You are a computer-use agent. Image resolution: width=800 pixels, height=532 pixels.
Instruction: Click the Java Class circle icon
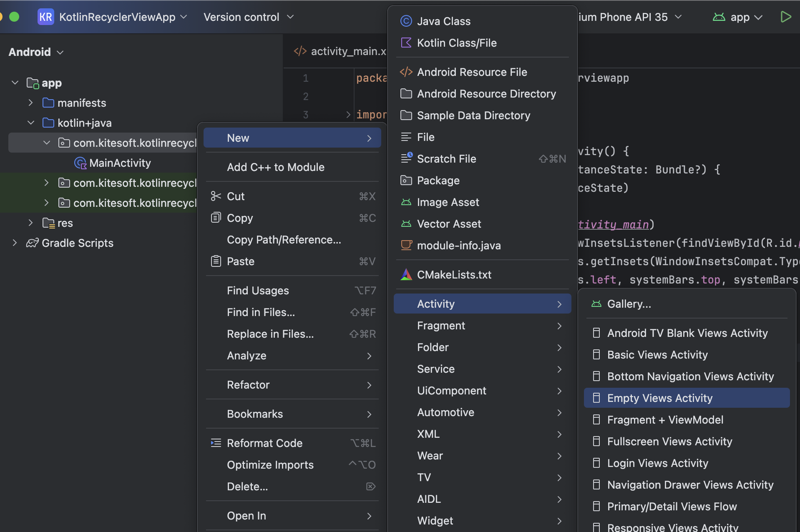coord(406,21)
